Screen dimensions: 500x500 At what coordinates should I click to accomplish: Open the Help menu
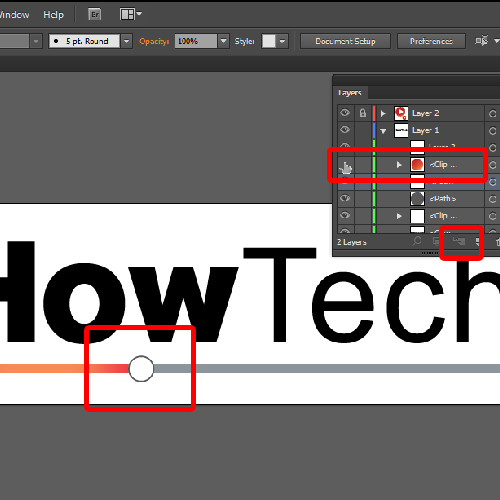[x=53, y=15]
